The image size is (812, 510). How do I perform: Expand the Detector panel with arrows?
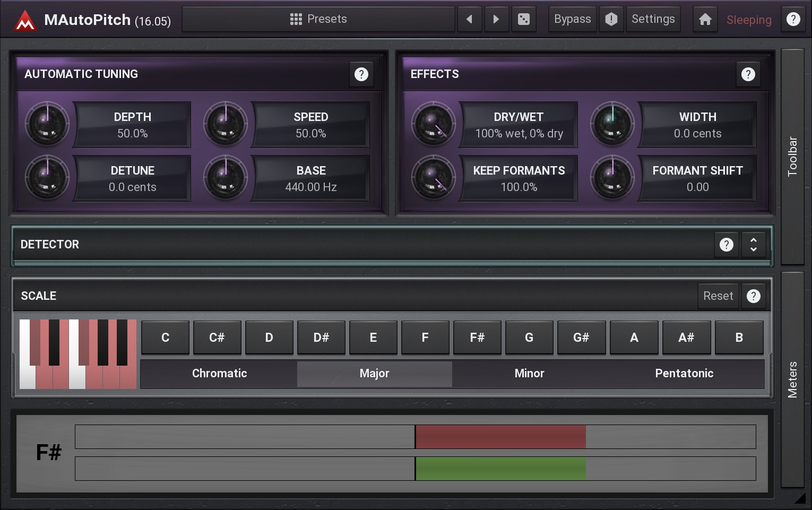(x=754, y=245)
